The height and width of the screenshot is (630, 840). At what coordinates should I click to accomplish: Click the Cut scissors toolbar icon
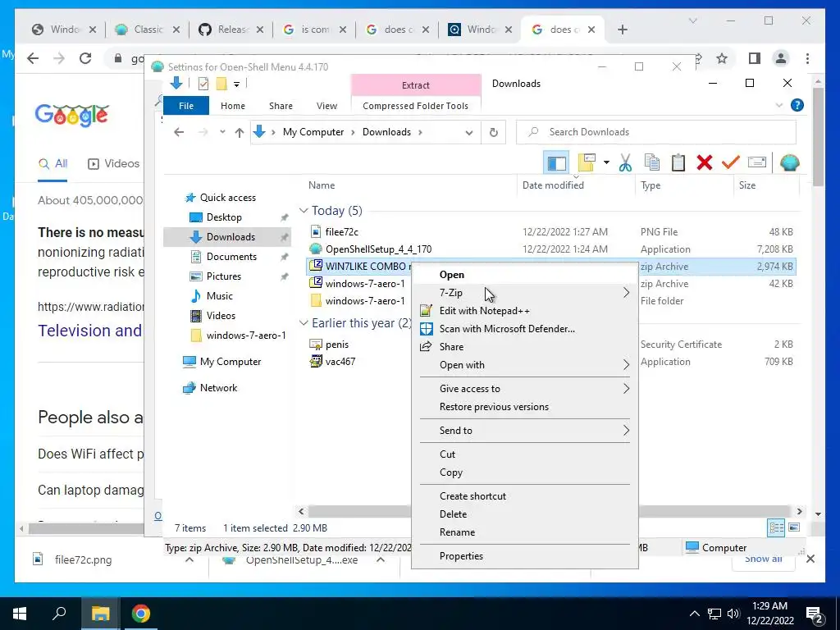(x=625, y=162)
